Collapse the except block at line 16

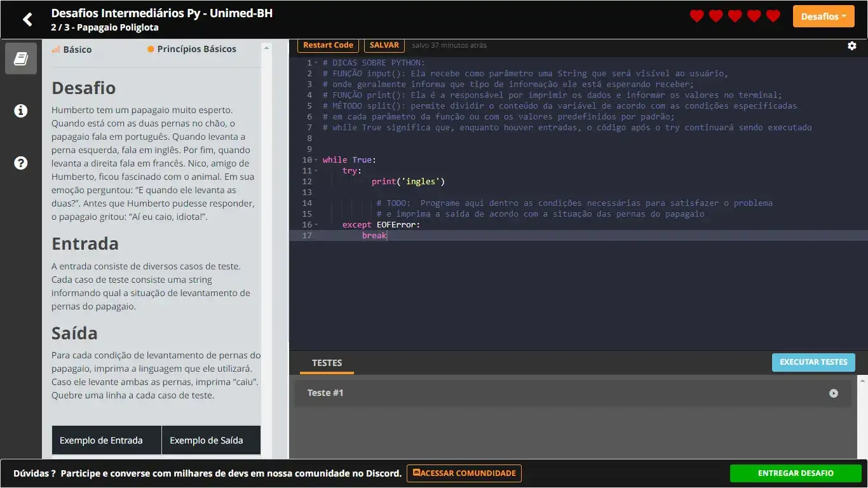coord(316,225)
